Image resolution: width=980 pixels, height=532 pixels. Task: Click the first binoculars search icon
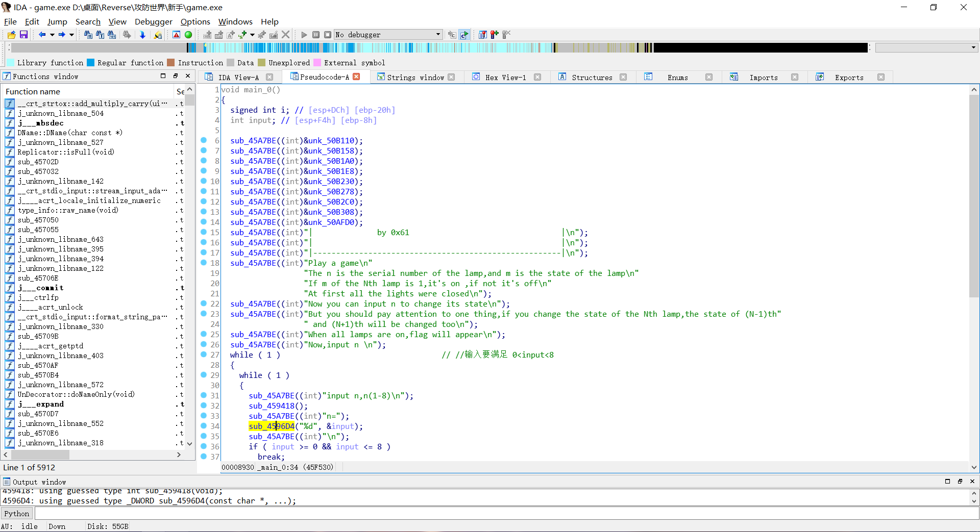pyautogui.click(x=88, y=35)
